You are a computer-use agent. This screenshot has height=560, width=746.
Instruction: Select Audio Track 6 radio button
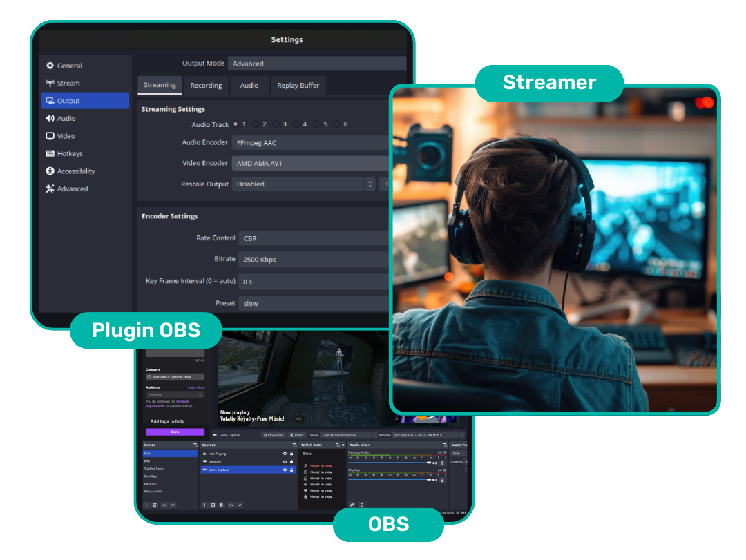pyautogui.click(x=337, y=124)
